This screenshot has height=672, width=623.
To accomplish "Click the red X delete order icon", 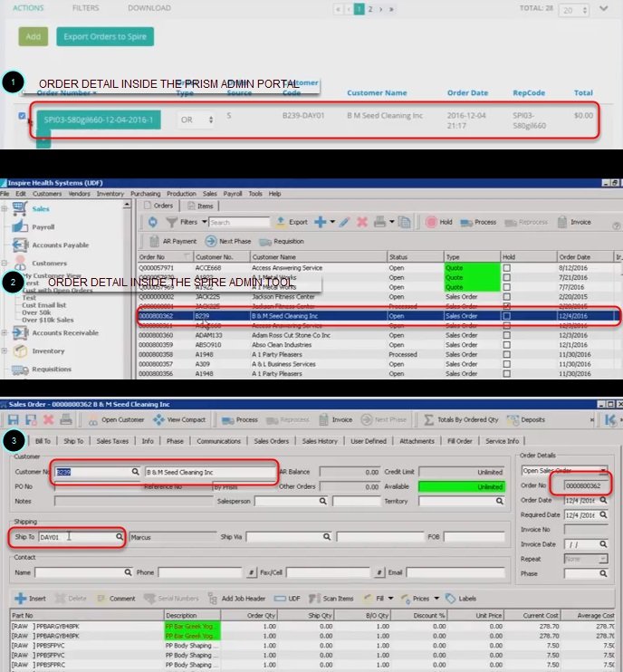I will point(362,222).
